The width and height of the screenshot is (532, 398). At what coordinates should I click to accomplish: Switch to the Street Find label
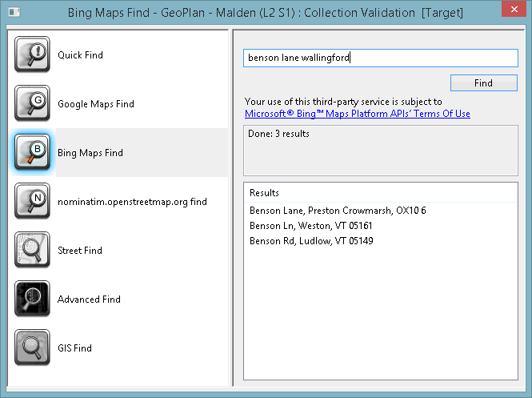pos(80,251)
